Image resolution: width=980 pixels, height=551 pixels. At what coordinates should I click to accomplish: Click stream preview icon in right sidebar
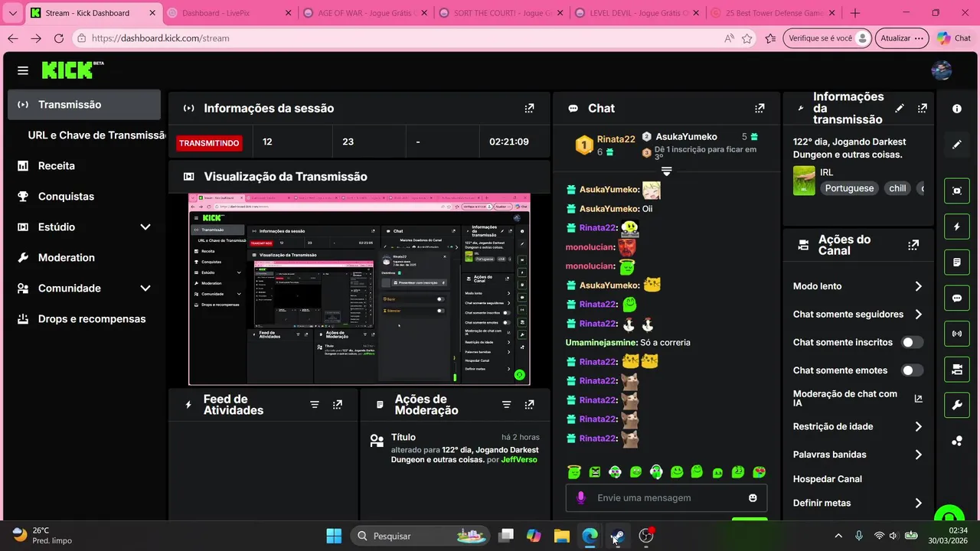pyautogui.click(x=957, y=191)
